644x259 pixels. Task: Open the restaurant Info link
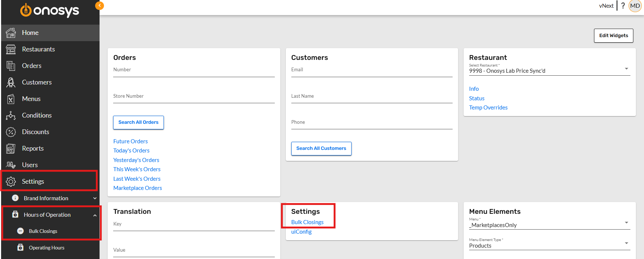[474, 89]
